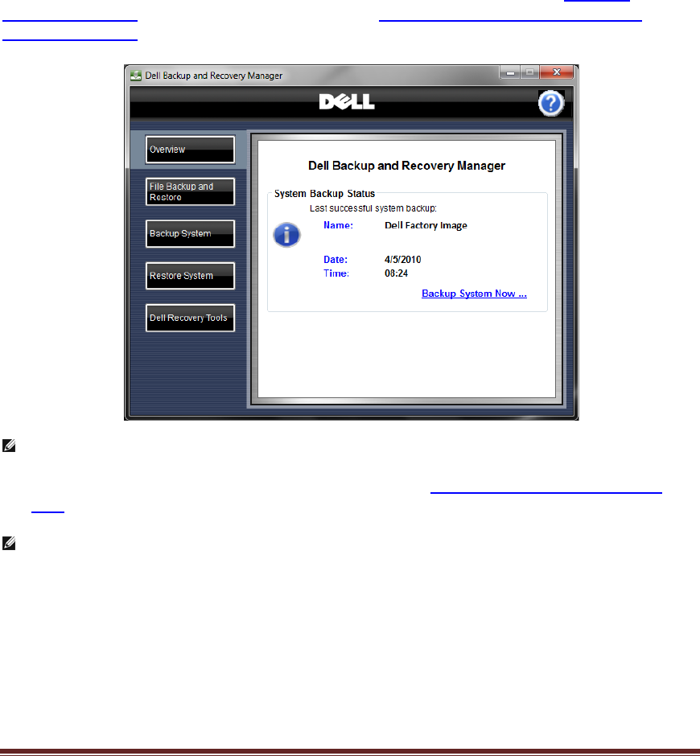Click the 'Last successful system backup' text

373,208
